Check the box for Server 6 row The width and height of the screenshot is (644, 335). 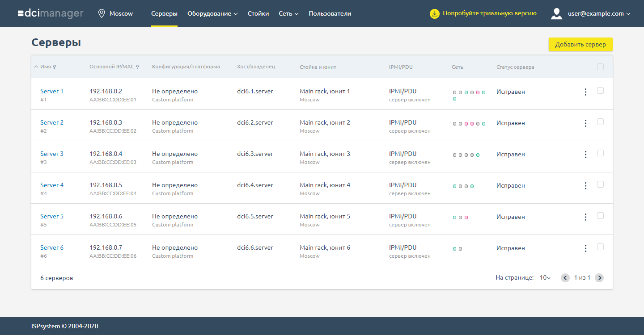click(600, 247)
